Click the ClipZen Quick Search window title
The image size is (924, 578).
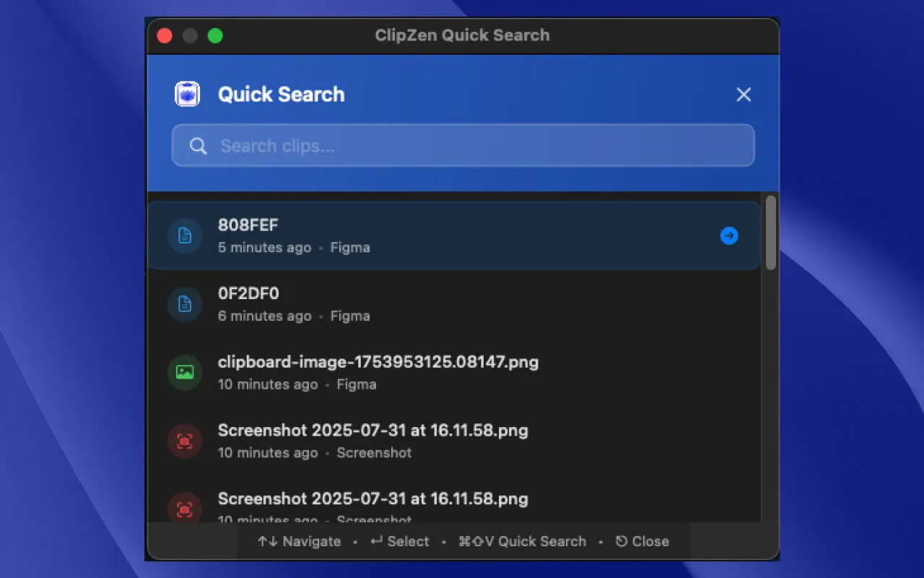[462, 35]
